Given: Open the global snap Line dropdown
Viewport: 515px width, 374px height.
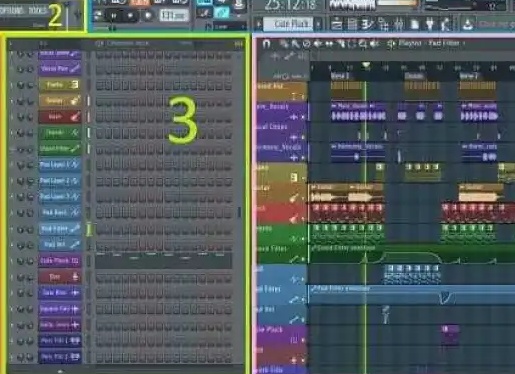Looking at the screenshot, I should click(x=229, y=27).
